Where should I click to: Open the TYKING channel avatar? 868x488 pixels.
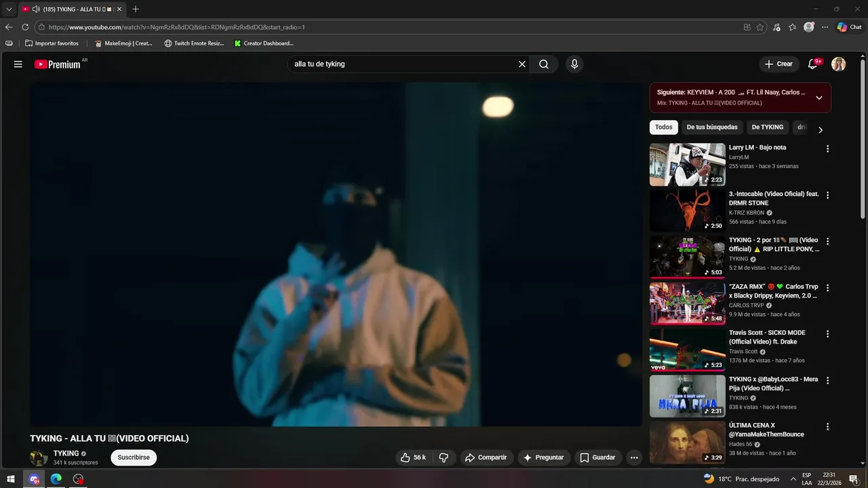pos(39,457)
